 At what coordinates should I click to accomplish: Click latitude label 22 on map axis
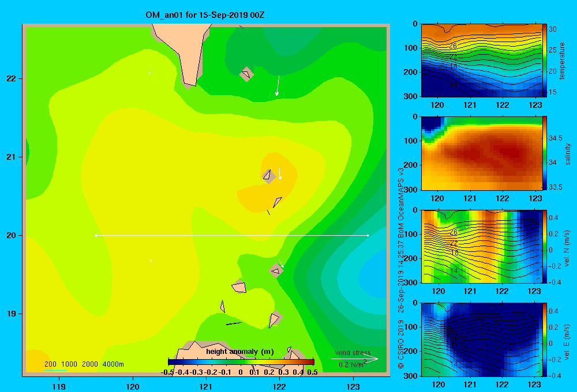(11, 78)
